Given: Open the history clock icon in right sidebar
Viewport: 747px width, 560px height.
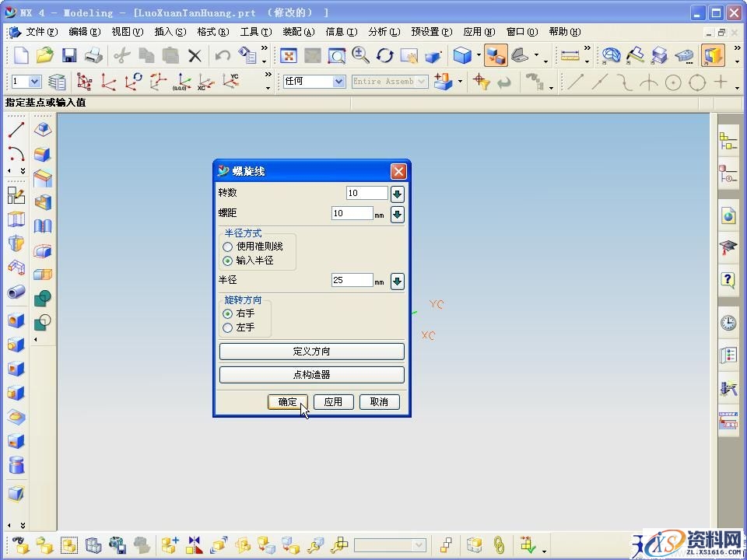Looking at the screenshot, I should [728, 322].
